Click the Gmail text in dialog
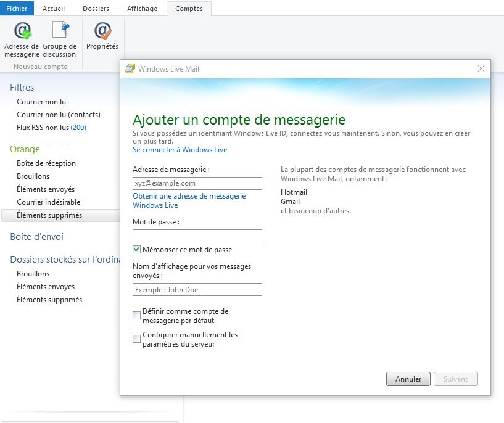504x423 pixels. pos(291,202)
